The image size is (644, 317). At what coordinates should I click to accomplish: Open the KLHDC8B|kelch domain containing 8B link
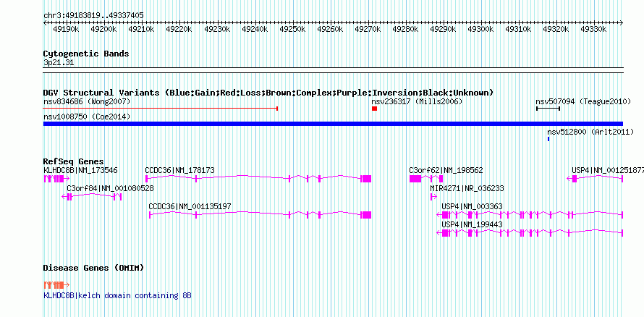[117, 295]
